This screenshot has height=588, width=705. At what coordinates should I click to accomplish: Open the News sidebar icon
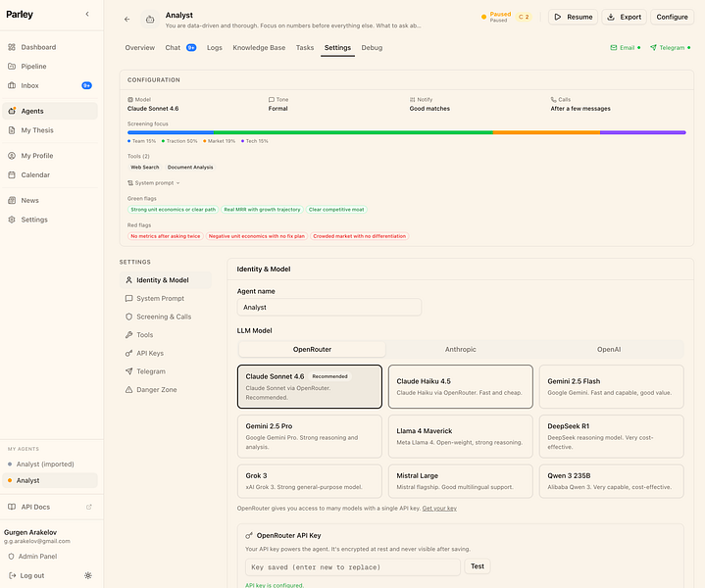click(x=12, y=200)
